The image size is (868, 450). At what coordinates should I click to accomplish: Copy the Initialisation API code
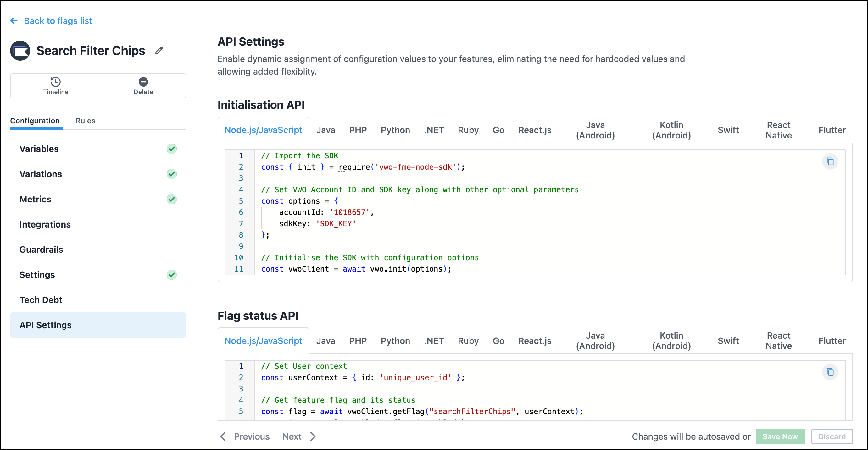click(x=830, y=161)
